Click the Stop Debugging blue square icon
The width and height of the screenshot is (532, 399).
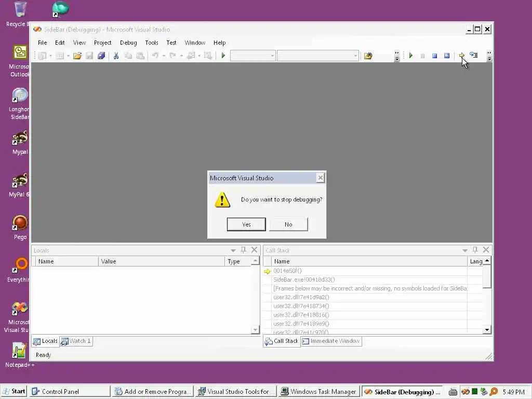click(435, 56)
